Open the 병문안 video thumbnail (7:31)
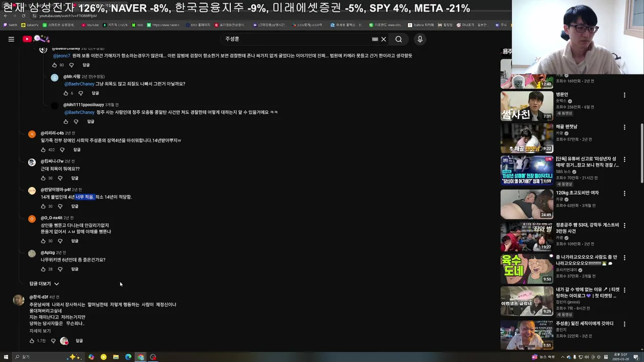644x362 pixels. click(527, 106)
